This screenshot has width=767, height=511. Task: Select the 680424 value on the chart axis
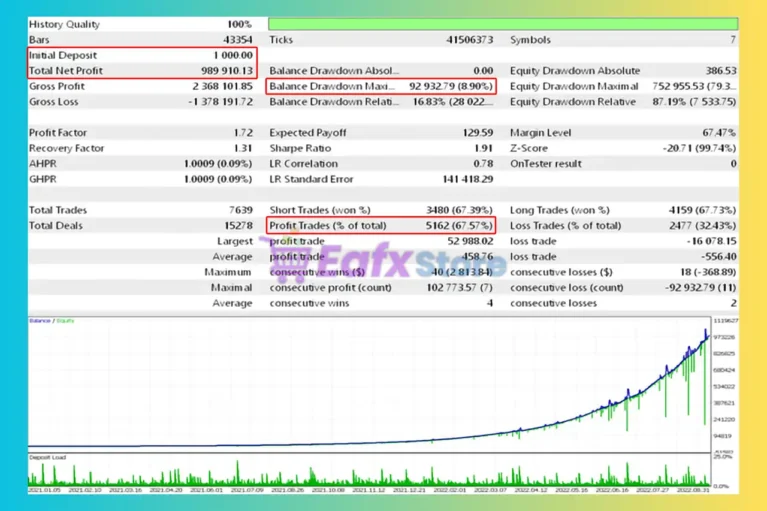click(724, 370)
